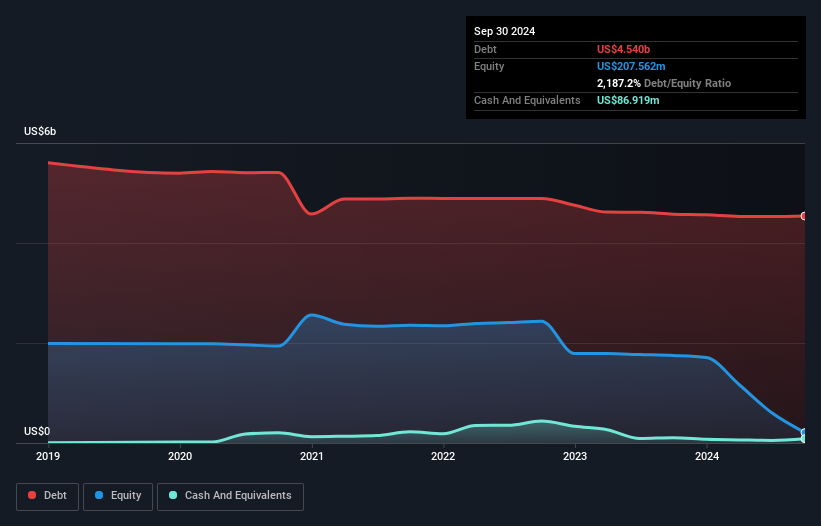Toggle the Equity series legend button
Image resolution: width=821 pixels, height=526 pixels.
[x=118, y=496]
